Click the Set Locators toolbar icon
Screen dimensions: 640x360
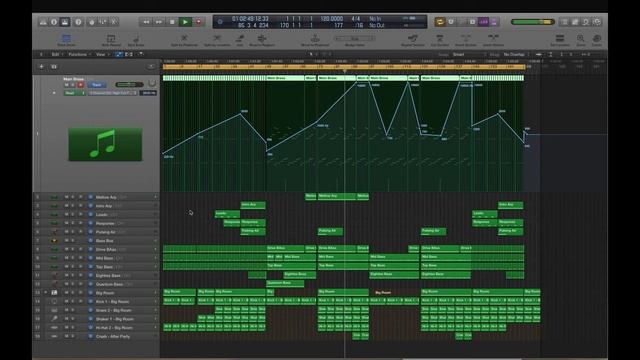coord(560,40)
